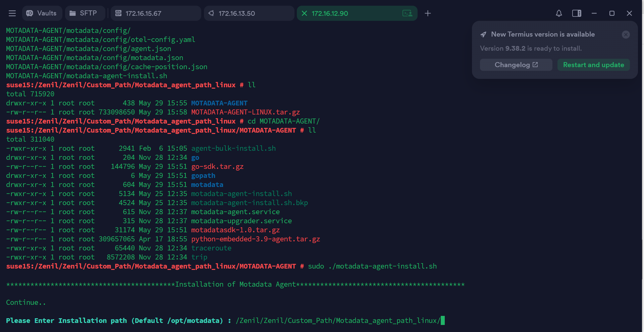Click the server icon on 172.16.15.67 tab
This screenshot has height=332, width=644.
118,13
